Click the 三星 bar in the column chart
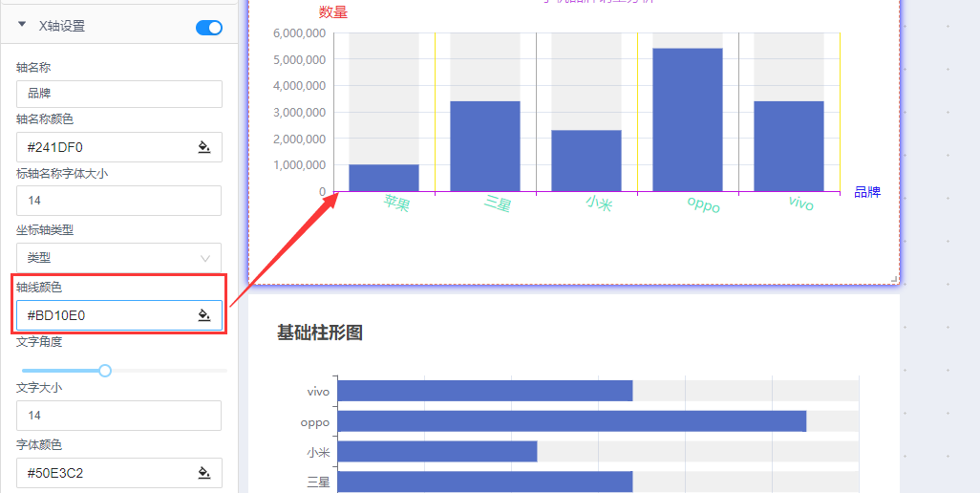 tap(485, 146)
